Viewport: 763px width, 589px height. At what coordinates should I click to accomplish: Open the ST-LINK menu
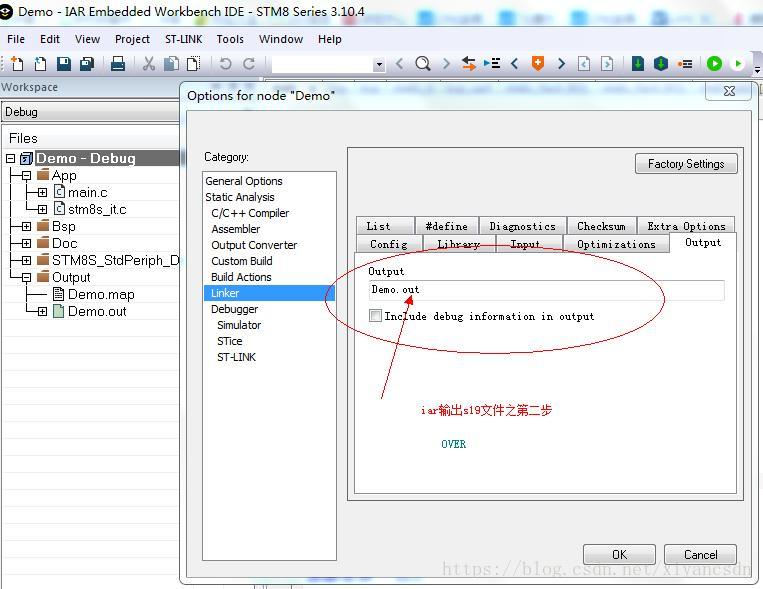183,39
